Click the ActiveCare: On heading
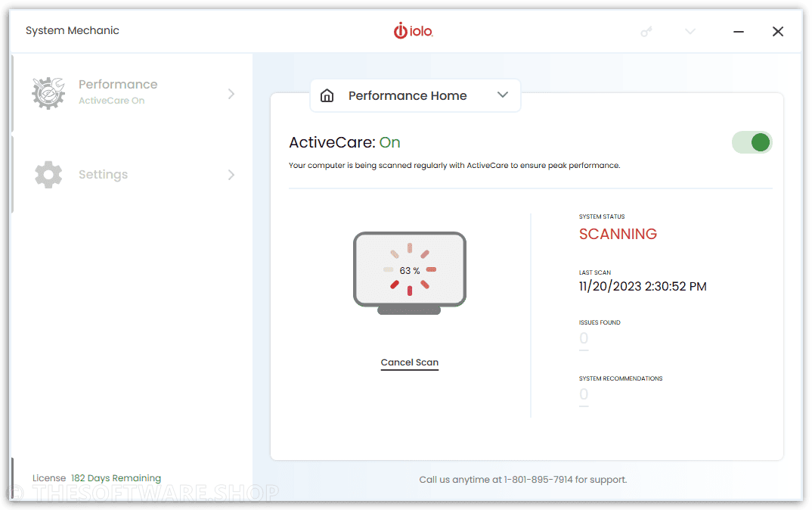Screen dimensions: 812x510 [344, 142]
